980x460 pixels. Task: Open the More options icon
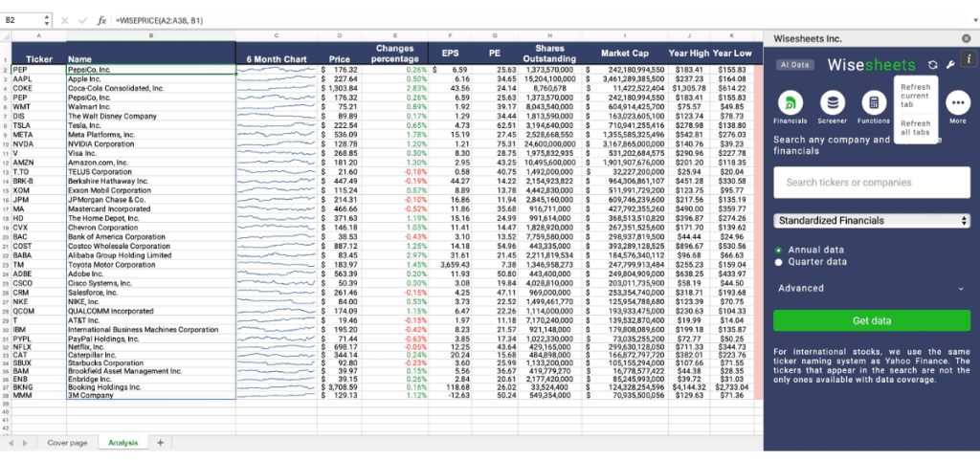(x=957, y=103)
